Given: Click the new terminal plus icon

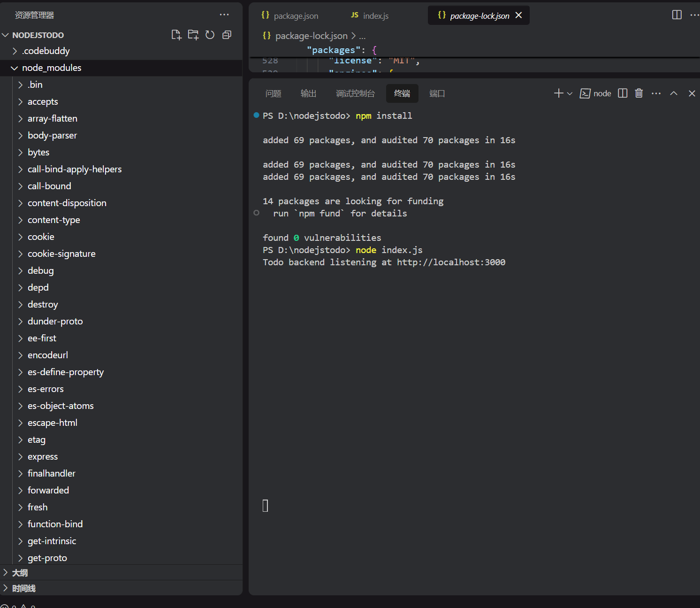Looking at the screenshot, I should [x=558, y=93].
